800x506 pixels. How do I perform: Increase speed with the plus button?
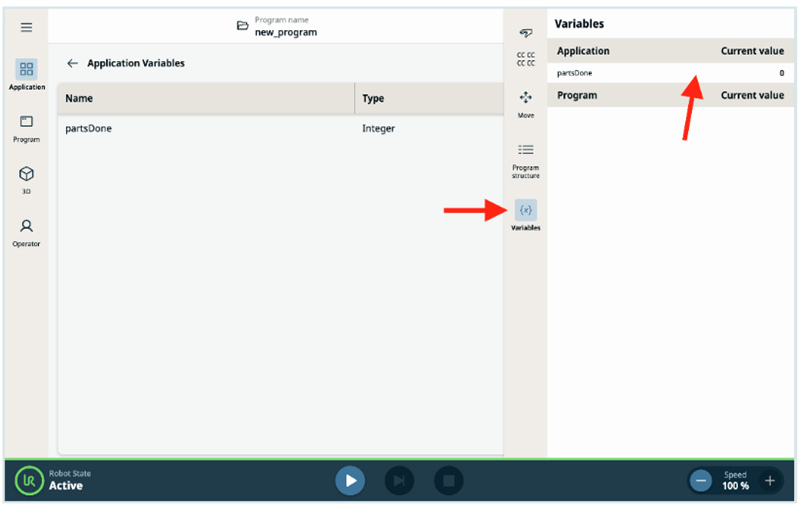pos(769,480)
